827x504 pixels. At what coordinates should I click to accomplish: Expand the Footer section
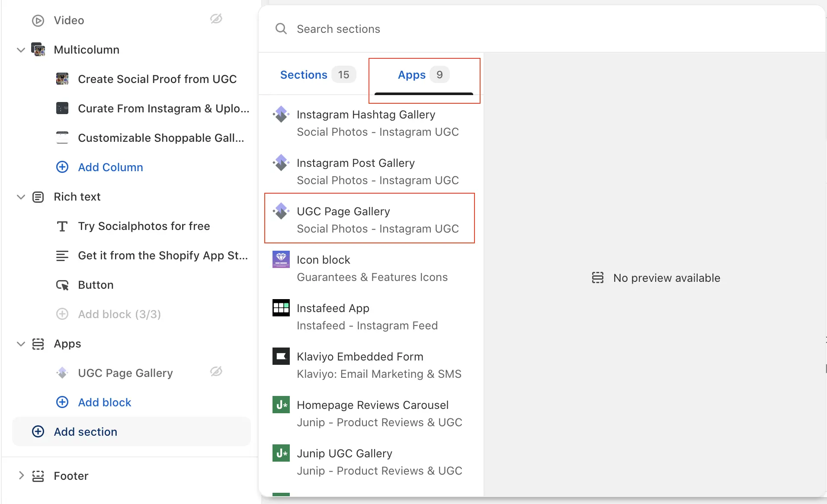coord(21,475)
